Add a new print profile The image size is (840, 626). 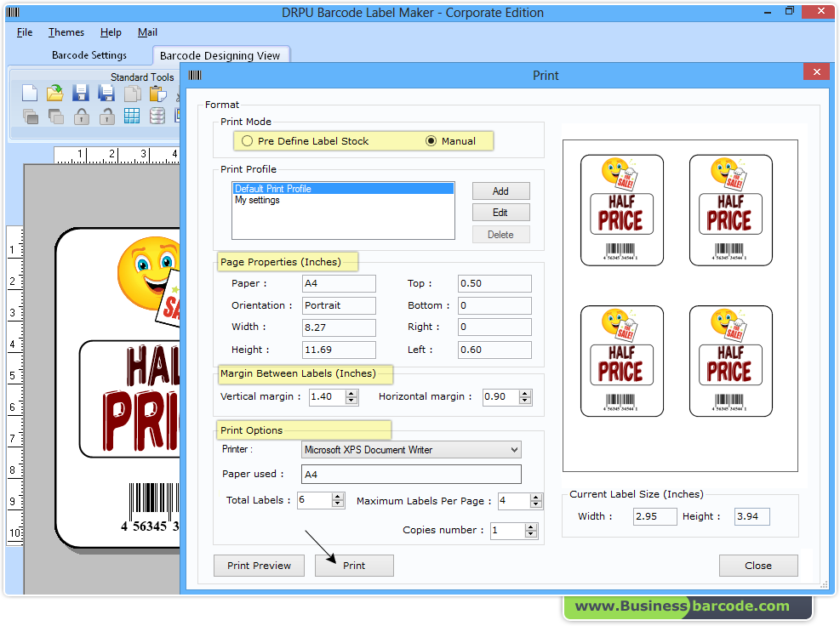tap(500, 191)
